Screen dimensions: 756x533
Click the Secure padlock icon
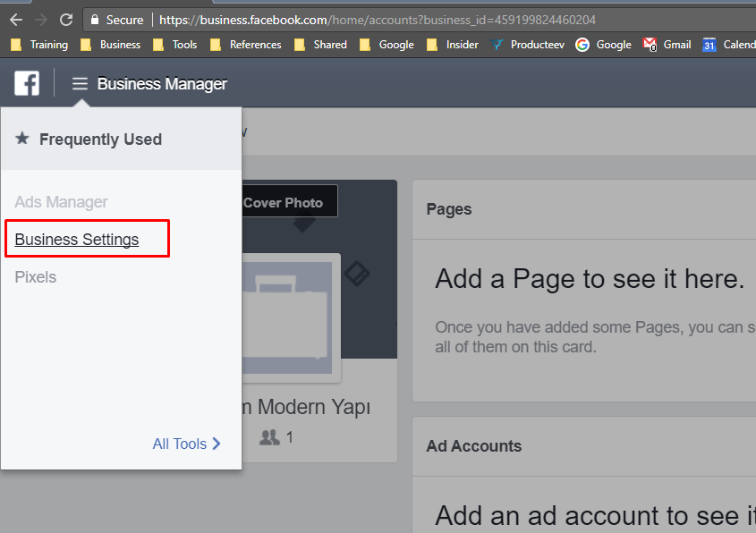94,20
